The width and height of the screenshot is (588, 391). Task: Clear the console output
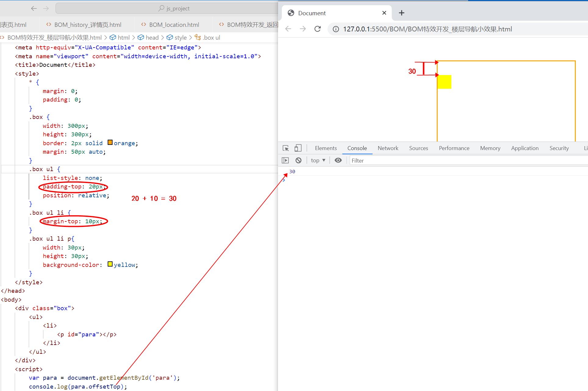tap(299, 160)
